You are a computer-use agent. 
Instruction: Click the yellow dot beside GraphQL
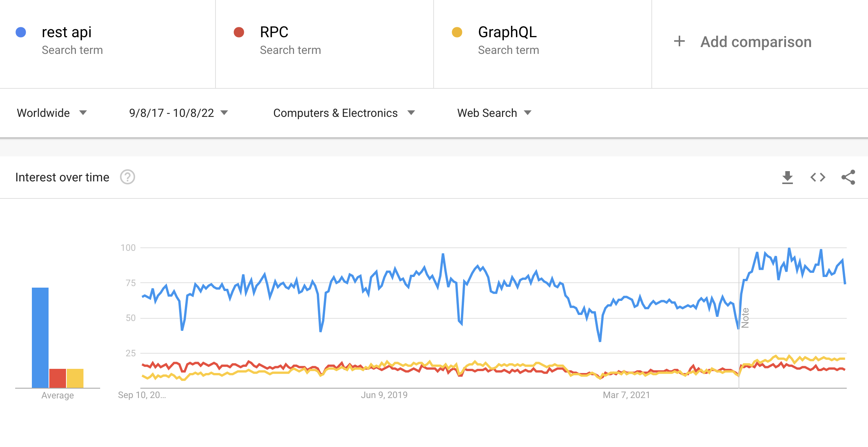pyautogui.click(x=457, y=32)
